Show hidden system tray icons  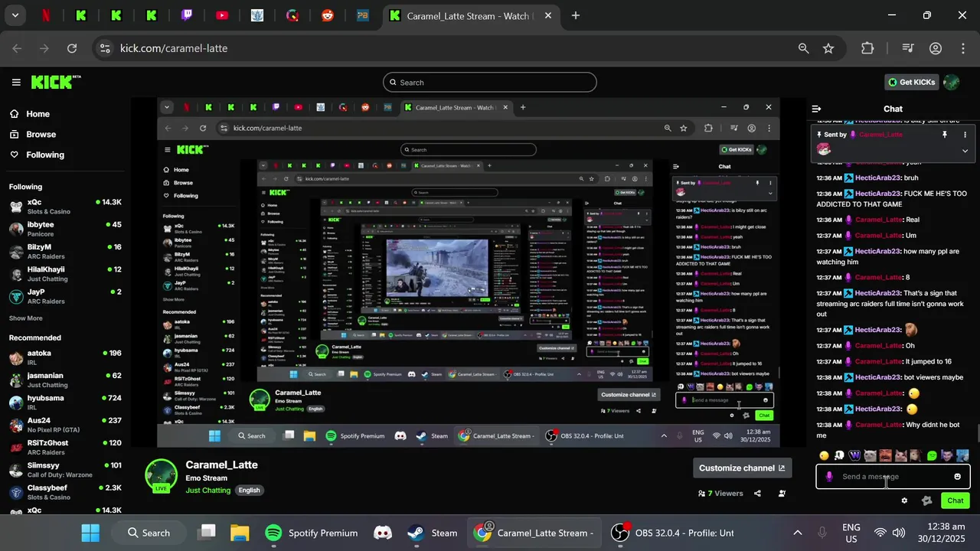(x=797, y=533)
